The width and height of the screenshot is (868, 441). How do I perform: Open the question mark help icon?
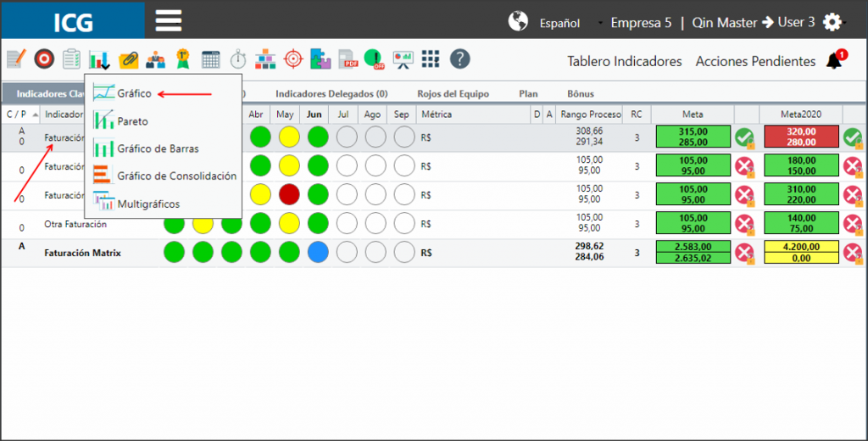coord(459,59)
